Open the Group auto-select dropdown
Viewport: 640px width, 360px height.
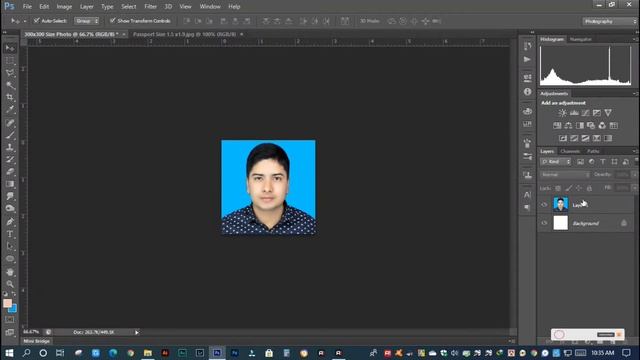coord(87,21)
